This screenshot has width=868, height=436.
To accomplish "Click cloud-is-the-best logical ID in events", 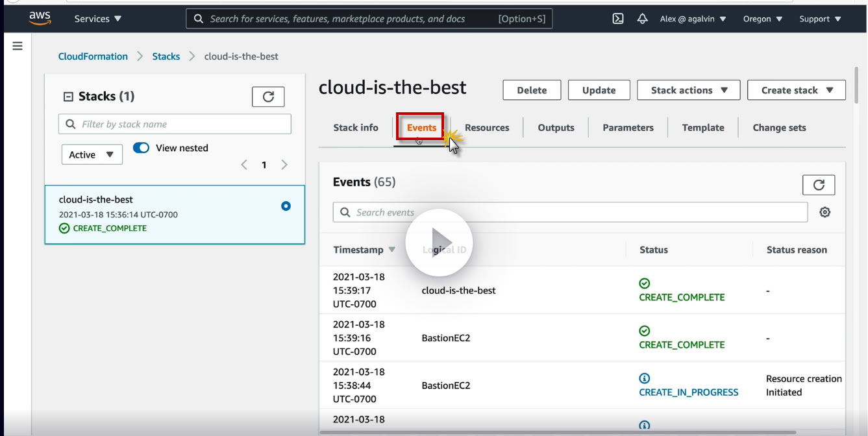I will pyautogui.click(x=458, y=291).
